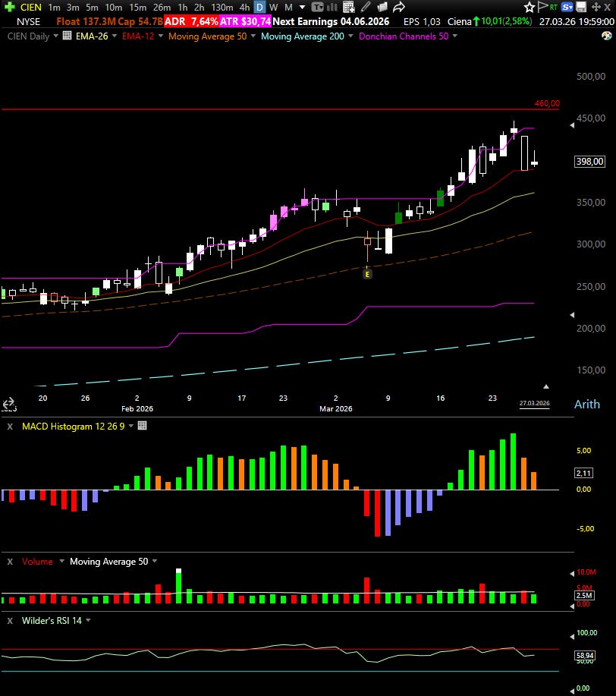The height and width of the screenshot is (696, 616).
Task: Click the scroll arrows icon at chart bottom-left
Action: (x=8, y=404)
